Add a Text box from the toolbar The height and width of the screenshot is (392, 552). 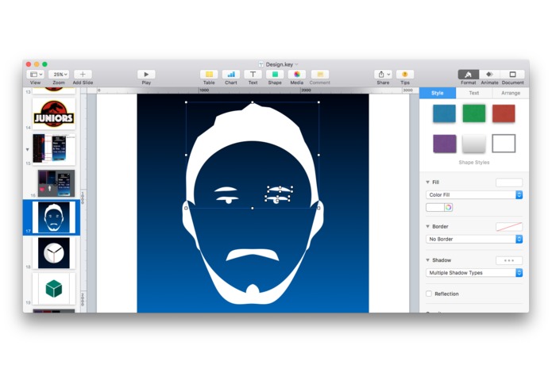[253, 74]
